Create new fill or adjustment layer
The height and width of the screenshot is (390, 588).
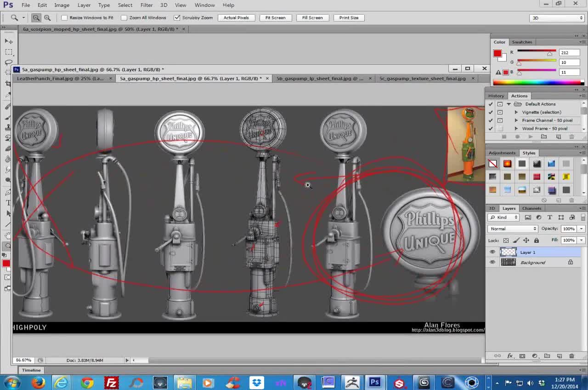tap(535, 356)
